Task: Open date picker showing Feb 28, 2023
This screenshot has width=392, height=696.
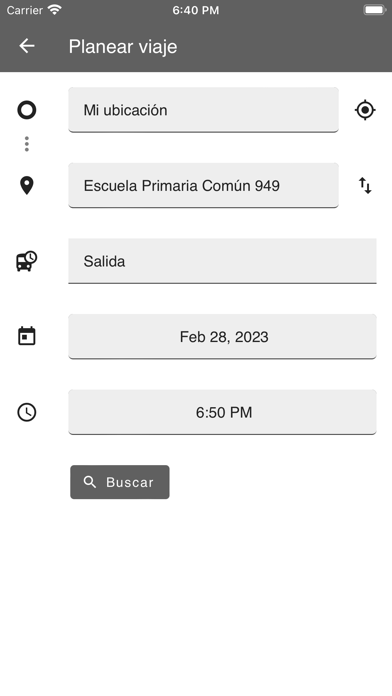Action: click(x=222, y=336)
